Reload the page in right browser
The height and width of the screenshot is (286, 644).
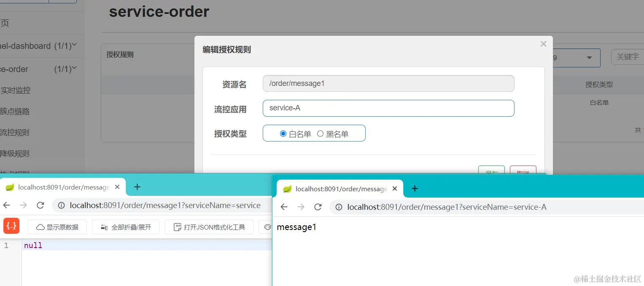(x=318, y=207)
